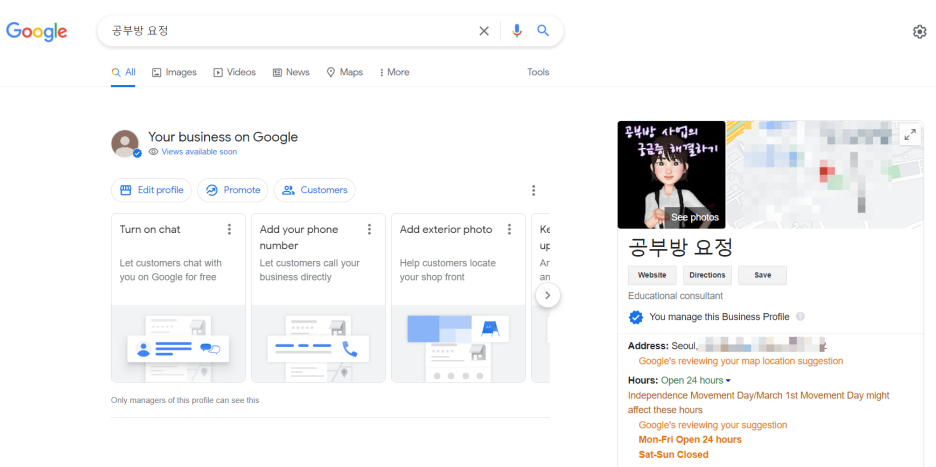Click the business profile avatar

pos(125,143)
